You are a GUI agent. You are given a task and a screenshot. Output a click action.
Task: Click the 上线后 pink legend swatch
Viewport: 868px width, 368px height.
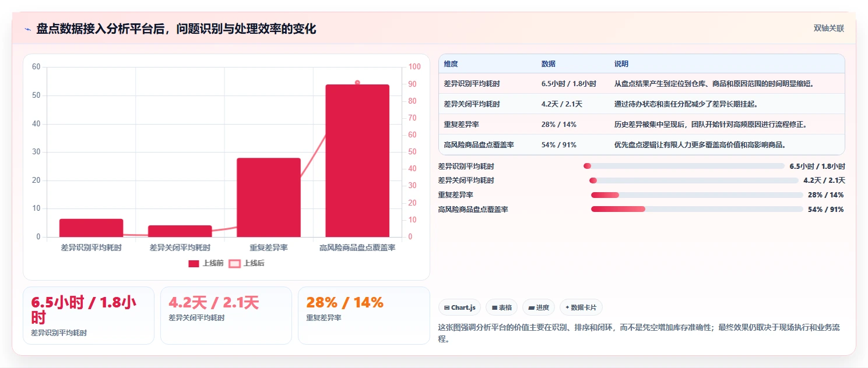point(234,264)
